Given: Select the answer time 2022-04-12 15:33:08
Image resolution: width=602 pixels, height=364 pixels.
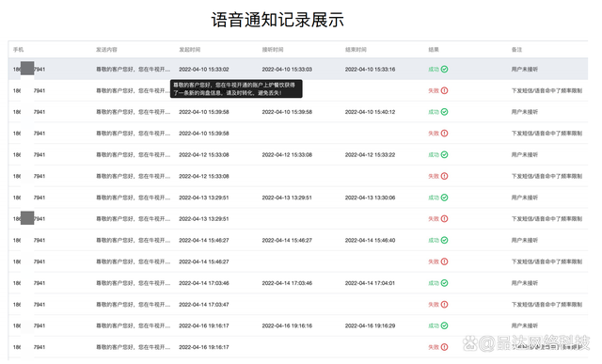Looking at the screenshot, I should coord(287,155).
